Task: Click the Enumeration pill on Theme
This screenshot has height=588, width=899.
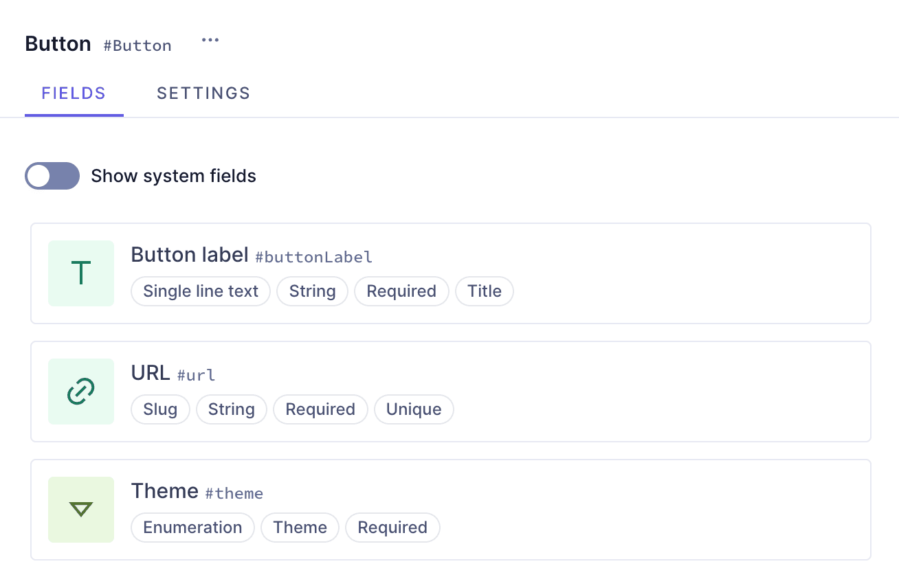Action: (x=192, y=528)
